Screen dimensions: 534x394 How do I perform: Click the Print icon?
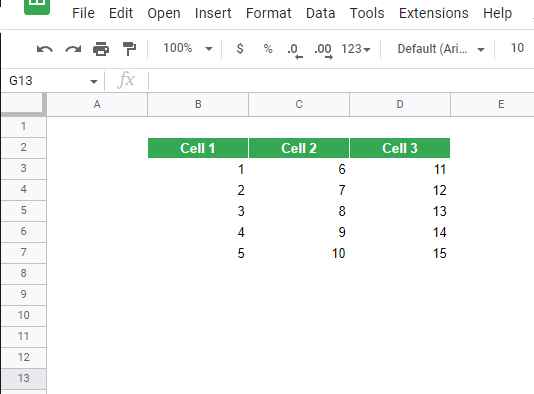pos(101,49)
